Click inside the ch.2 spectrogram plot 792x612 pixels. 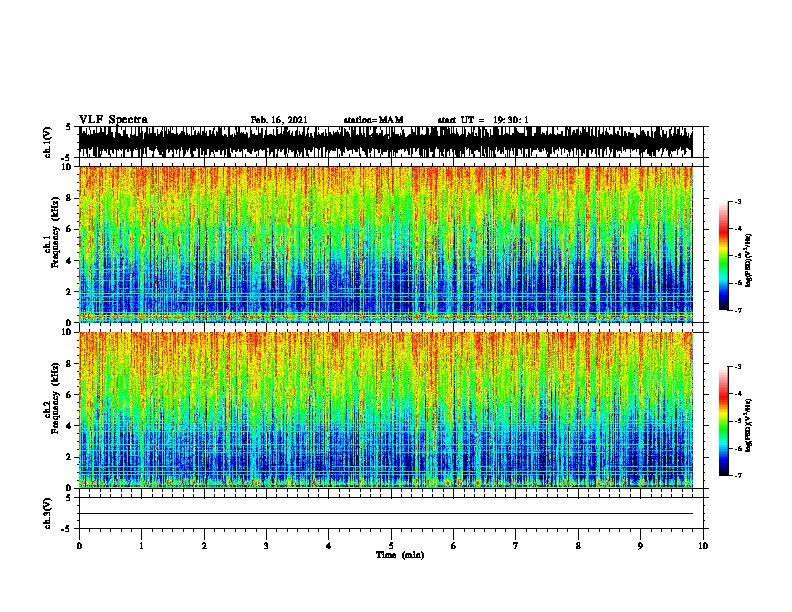(x=386, y=410)
